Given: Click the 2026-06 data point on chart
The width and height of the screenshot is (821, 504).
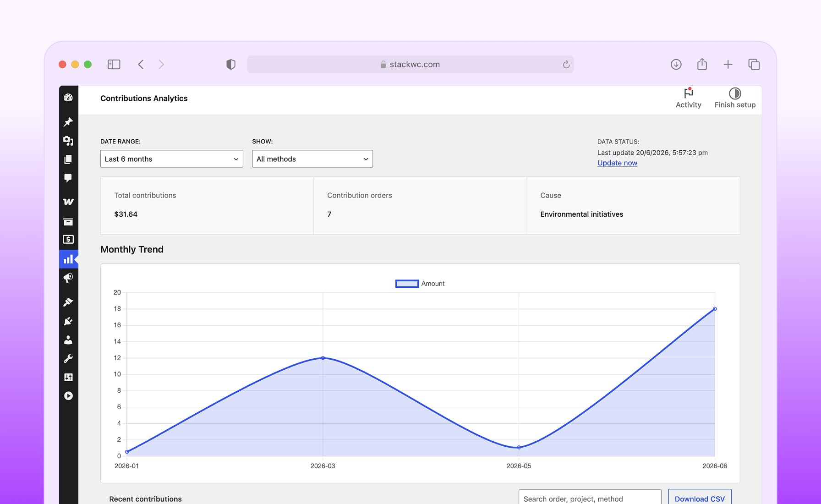Looking at the screenshot, I should click(x=715, y=309).
